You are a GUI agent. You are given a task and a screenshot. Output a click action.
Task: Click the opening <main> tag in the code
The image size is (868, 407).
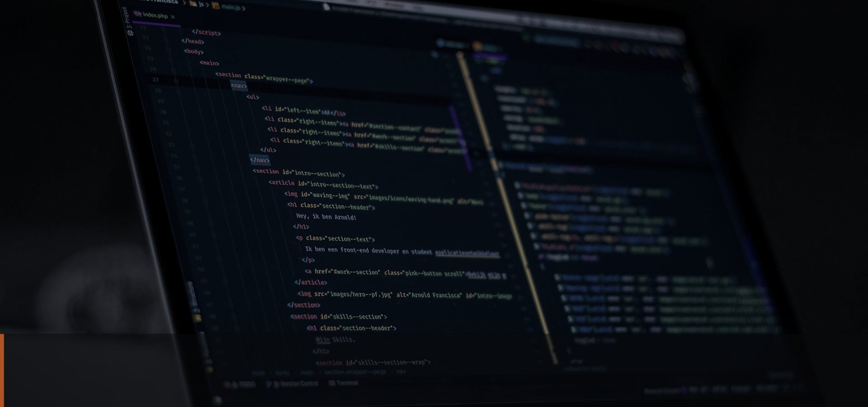click(x=209, y=63)
